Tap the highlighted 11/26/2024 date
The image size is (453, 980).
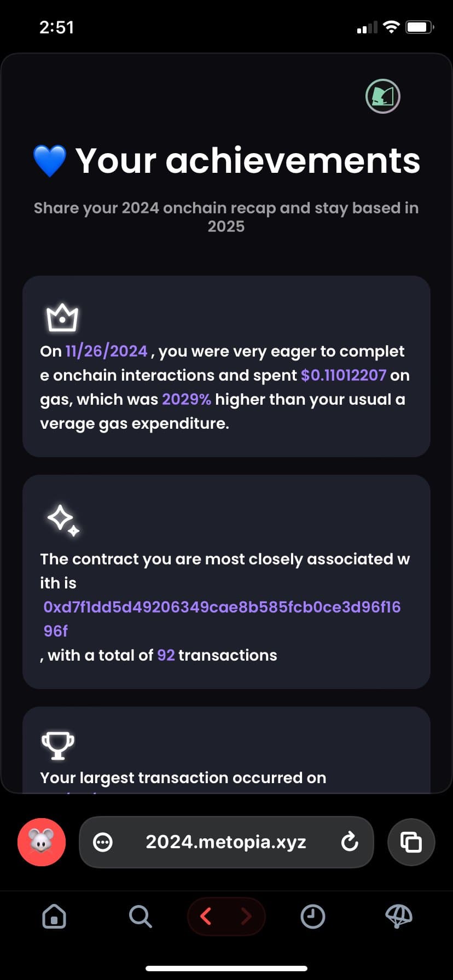(106, 351)
